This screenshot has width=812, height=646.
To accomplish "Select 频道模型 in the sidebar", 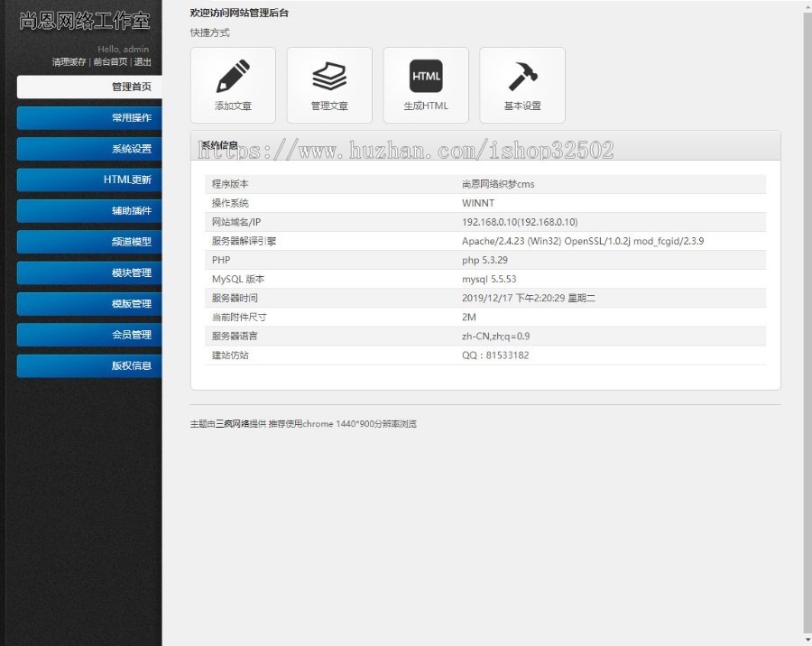I will [88, 242].
